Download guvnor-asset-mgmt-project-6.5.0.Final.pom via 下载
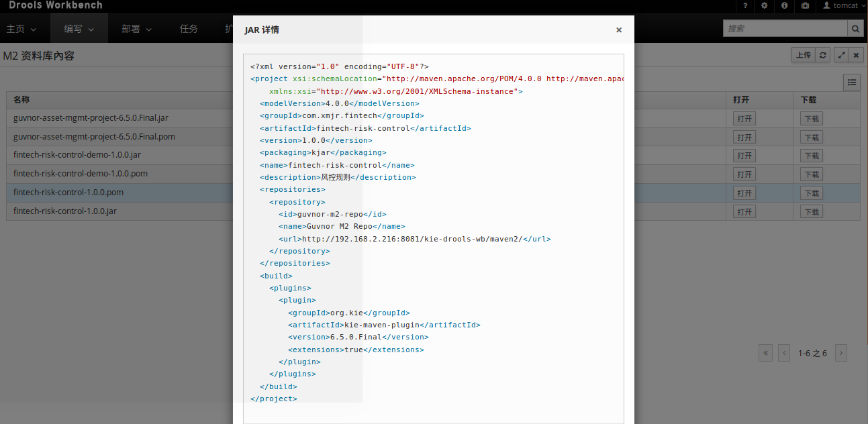The image size is (868, 424). coord(812,138)
